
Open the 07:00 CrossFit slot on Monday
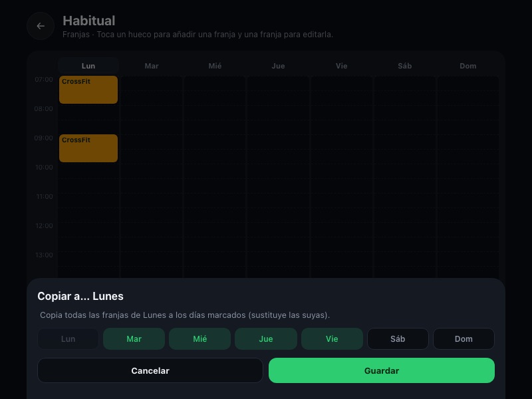(x=88, y=90)
